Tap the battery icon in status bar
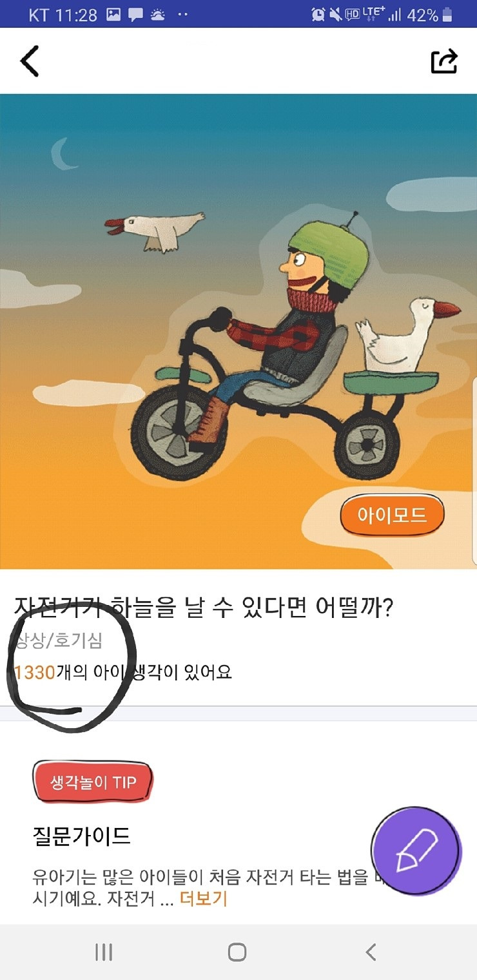 [447, 14]
